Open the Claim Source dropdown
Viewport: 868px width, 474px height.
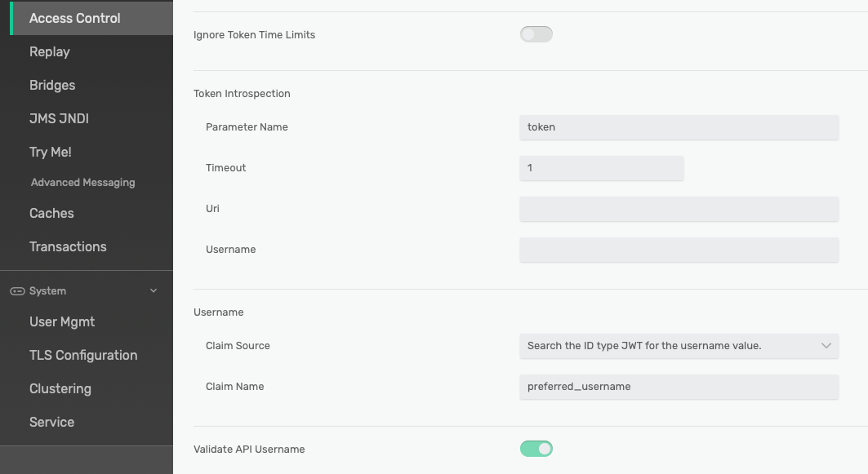[679, 346]
